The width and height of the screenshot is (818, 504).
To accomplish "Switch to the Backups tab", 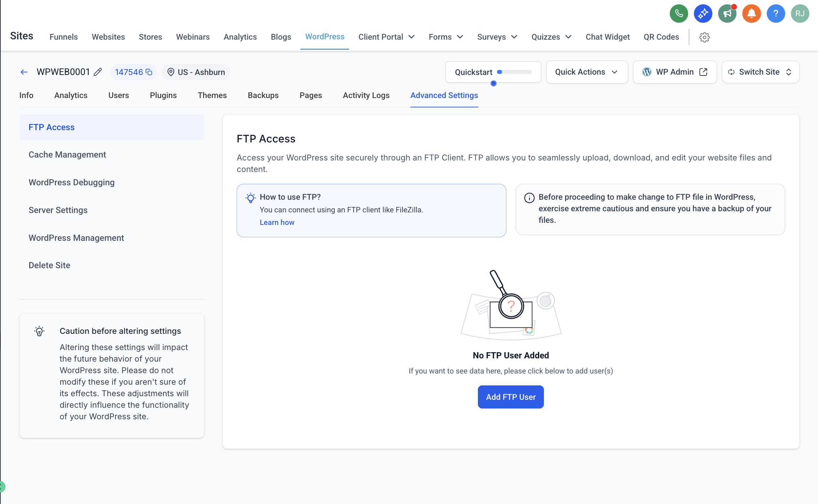I will click(263, 96).
